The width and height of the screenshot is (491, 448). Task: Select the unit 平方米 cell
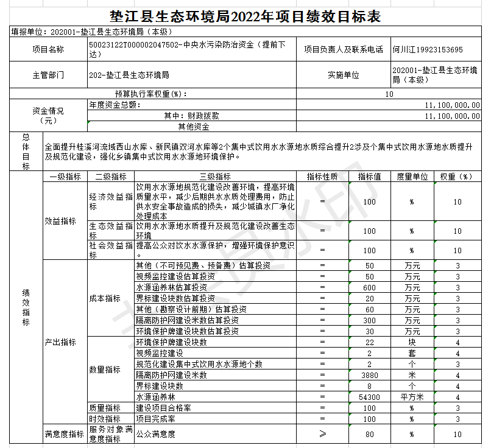[412, 397]
